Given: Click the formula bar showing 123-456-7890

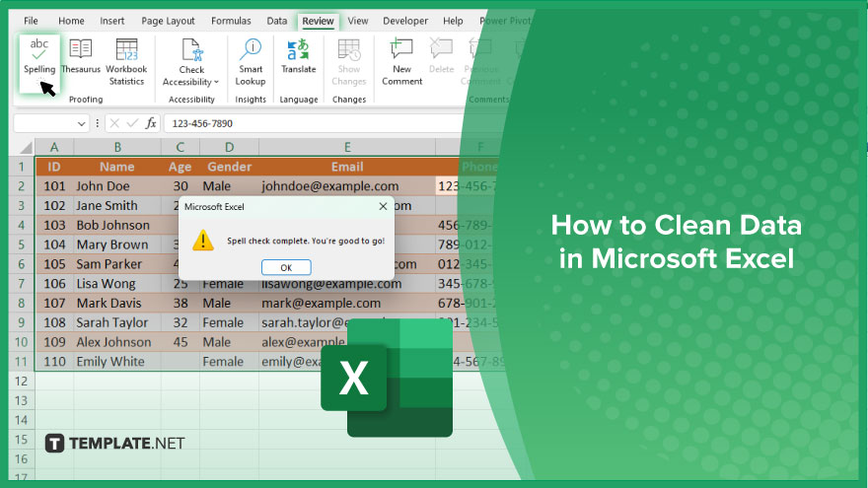Looking at the screenshot, I should pyautogui.click(x=316, y=123).
